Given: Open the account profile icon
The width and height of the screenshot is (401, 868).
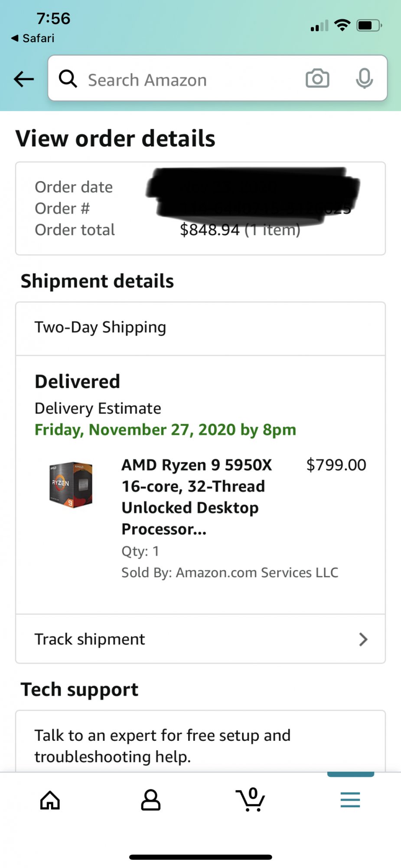Looking at the screenshot, I should click(x=150, y=800).
